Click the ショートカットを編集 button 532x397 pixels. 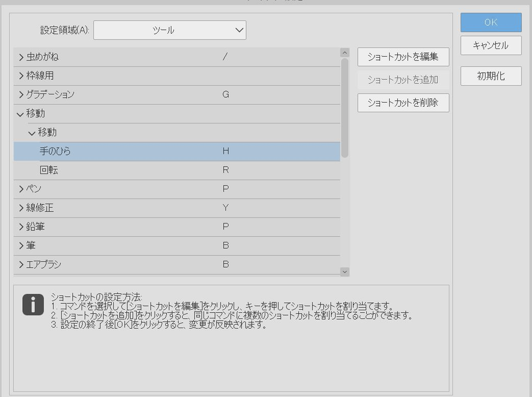pos(403,57)
